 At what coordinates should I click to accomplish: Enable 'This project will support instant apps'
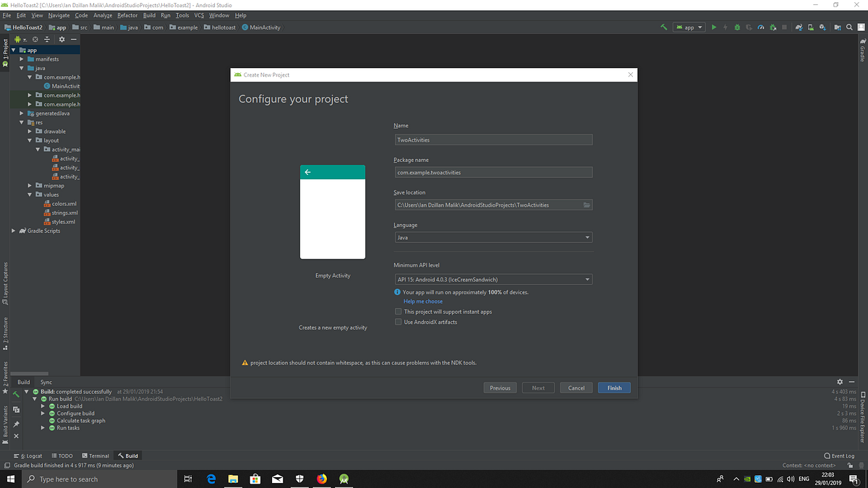398,311
